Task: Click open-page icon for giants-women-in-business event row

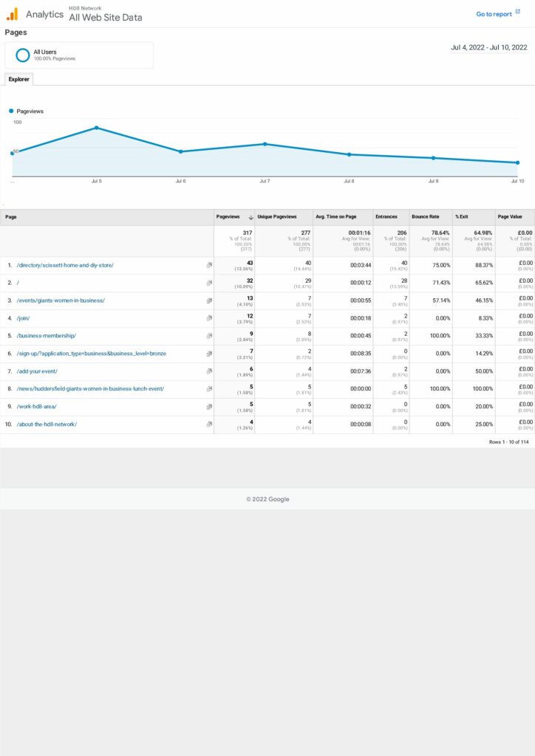Action: (x=209, y=300)
